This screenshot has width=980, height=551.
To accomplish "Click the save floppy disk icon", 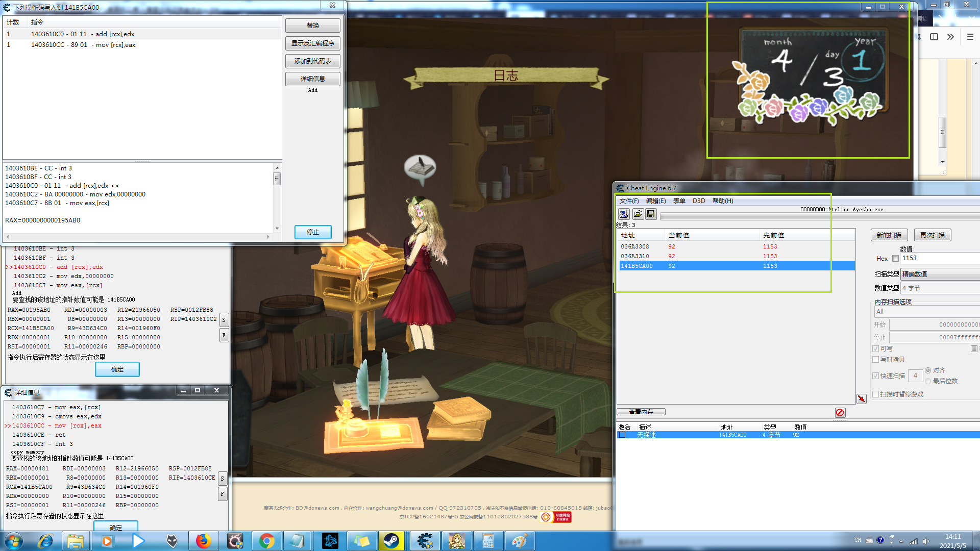I will point(651,214).
